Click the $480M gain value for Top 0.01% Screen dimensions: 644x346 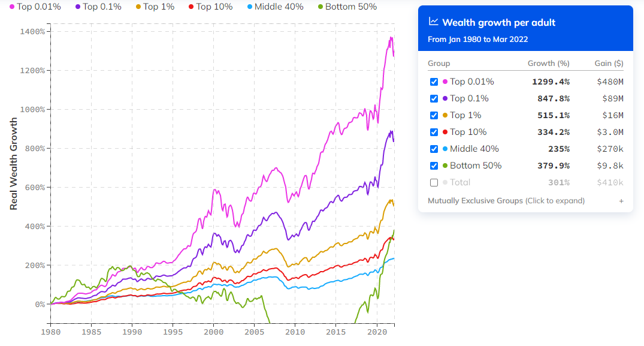coord(610,81)
